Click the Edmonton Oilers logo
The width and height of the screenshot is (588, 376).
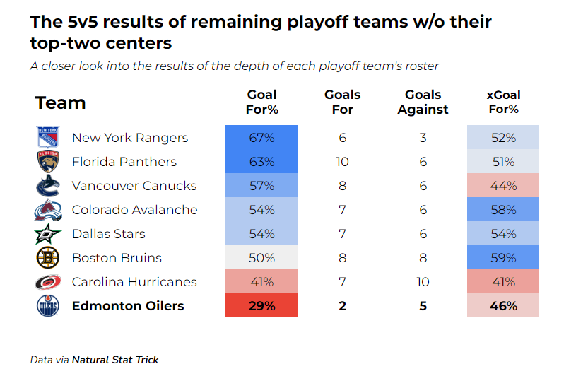coord(47,306)
